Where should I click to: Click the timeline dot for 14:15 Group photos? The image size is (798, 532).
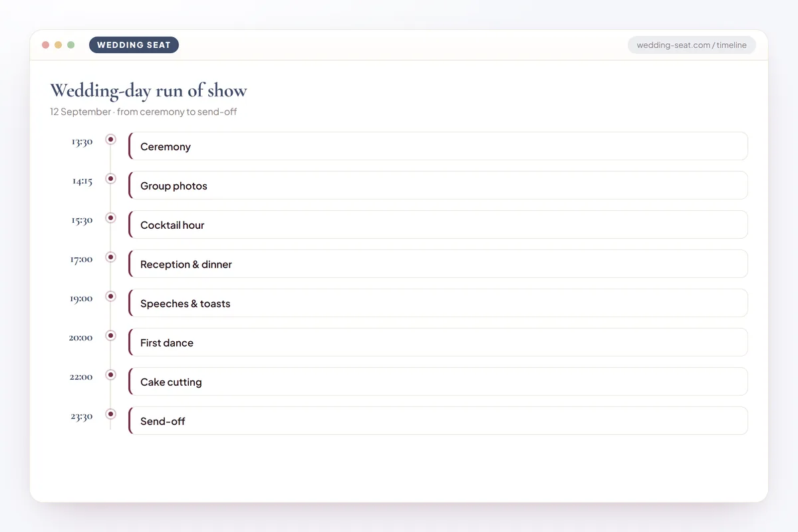pyautogui.click(x=110, y=178)
